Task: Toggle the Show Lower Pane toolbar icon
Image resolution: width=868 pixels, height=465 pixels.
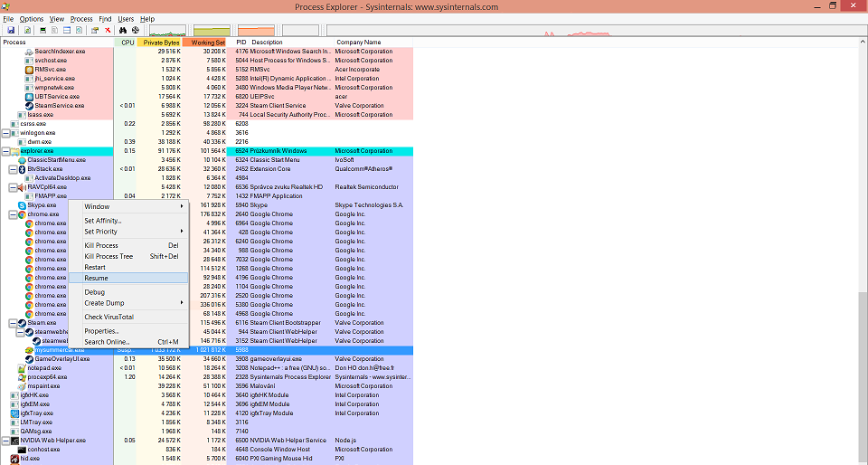Action: pos(67,31)
